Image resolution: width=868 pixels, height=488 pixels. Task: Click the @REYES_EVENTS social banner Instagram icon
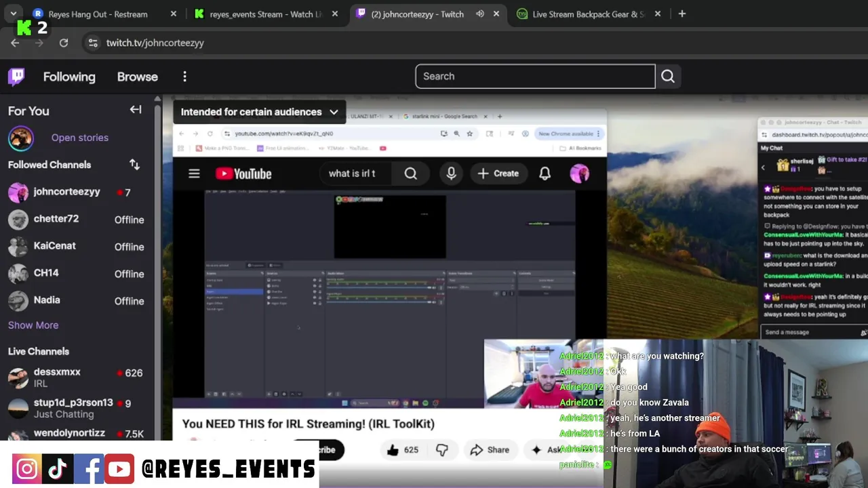pos(27,469)
